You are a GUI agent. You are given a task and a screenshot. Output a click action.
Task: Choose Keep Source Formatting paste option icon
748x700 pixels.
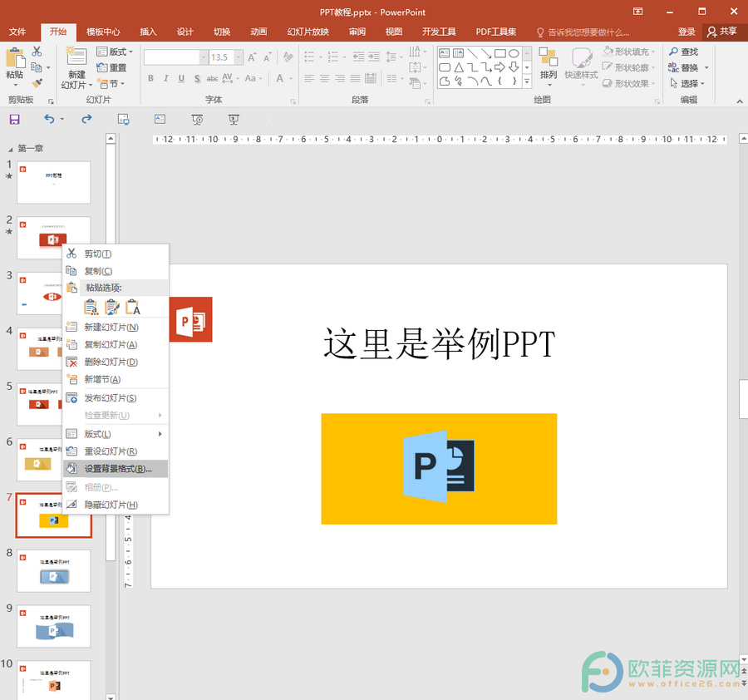click(x=111, y=308)
